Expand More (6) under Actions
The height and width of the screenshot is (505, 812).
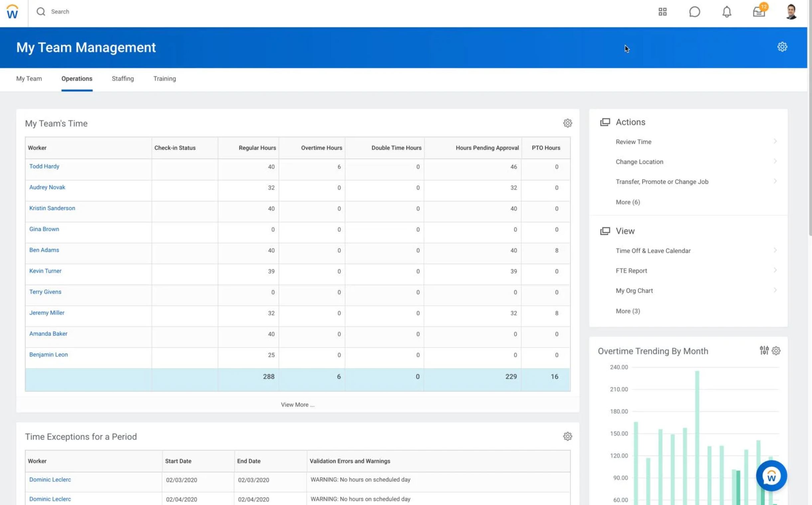(x=628, y=202)
